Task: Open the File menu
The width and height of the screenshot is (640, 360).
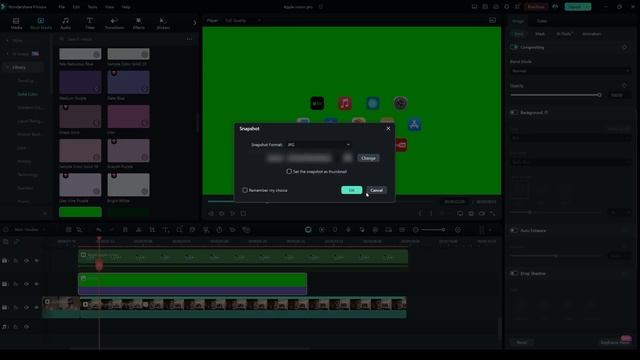Action: point(61,7)
